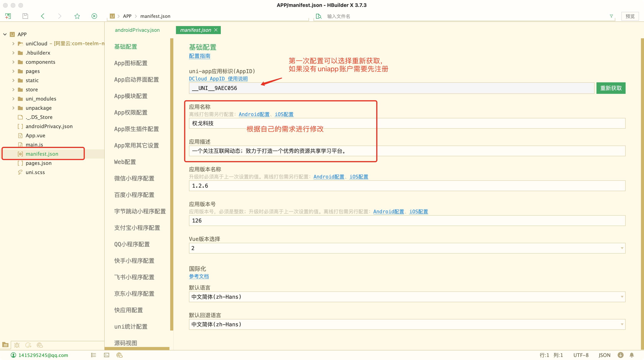Viewport: 644px width, 360px height.
Task: Open iOS配置 link under 应用版本名称
Action: [x=359, y=177]
